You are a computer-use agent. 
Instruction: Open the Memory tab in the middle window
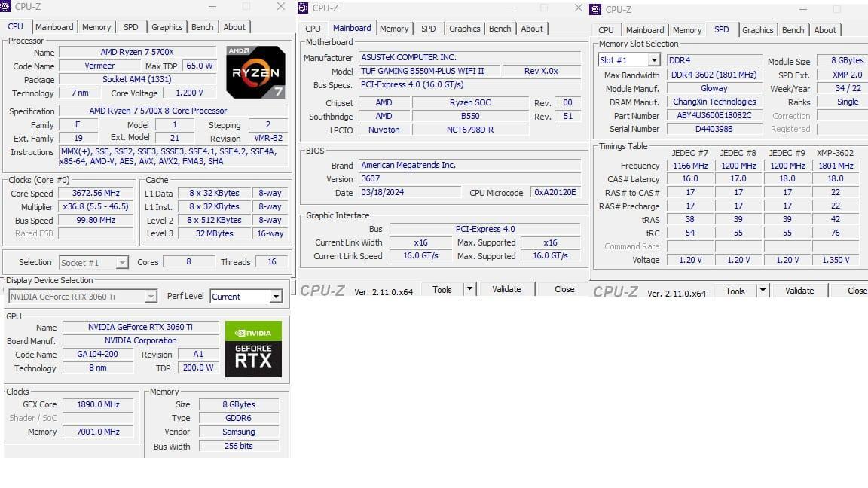(x=394, y=29)
